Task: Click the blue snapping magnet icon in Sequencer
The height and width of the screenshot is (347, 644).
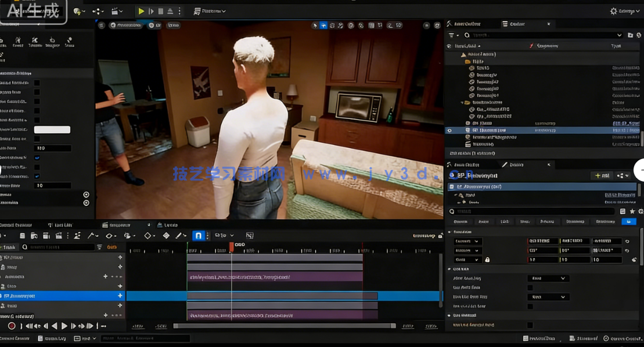Action: pos(198,236)
